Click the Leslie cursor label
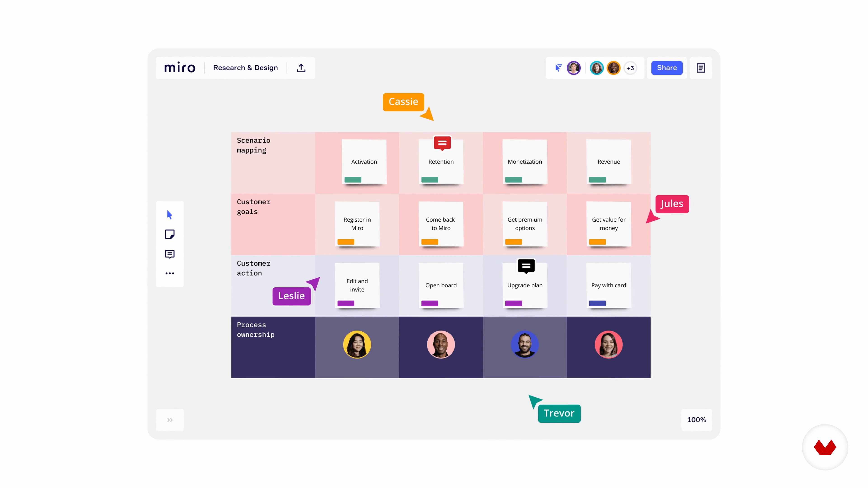Viewport: 868px width, 488px height. click(x=291, y=296)
